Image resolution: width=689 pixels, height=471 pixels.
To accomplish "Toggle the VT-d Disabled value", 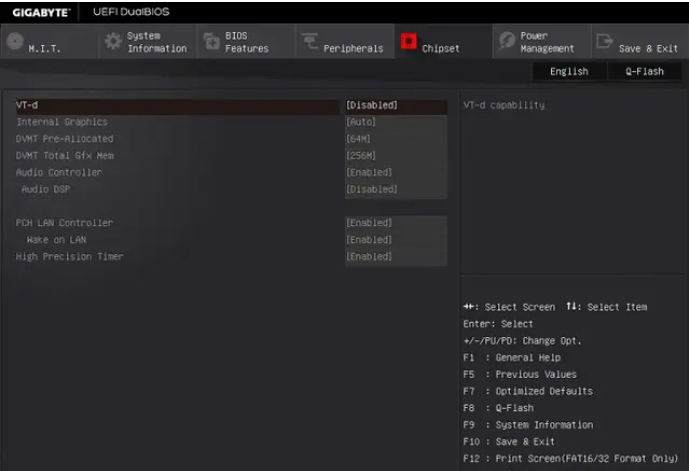I will 372,105.
